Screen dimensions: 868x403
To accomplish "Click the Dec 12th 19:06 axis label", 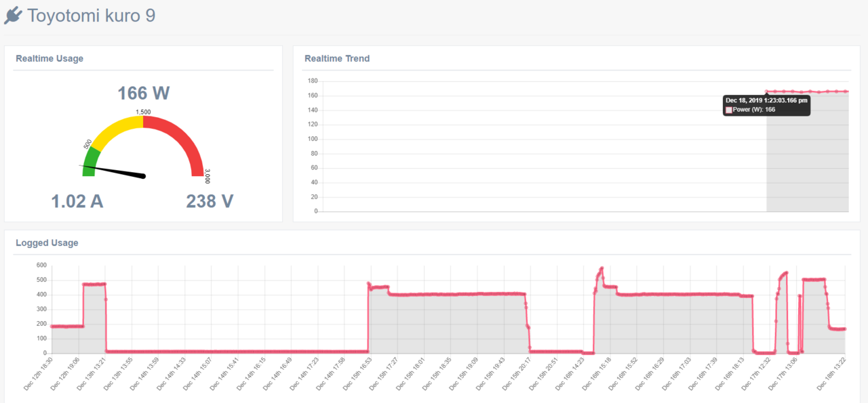I will [x=63, y=374].
